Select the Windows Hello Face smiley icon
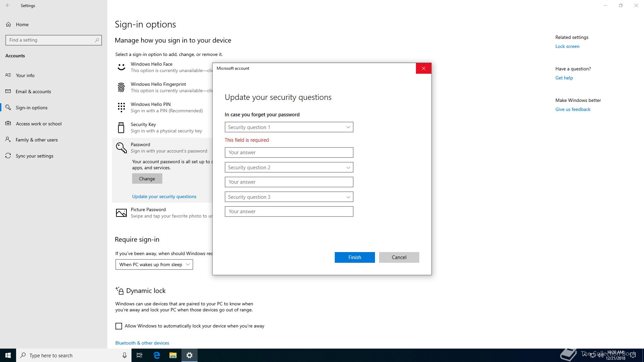Viewport: 644px width, 362px height. tap(121, 67)
